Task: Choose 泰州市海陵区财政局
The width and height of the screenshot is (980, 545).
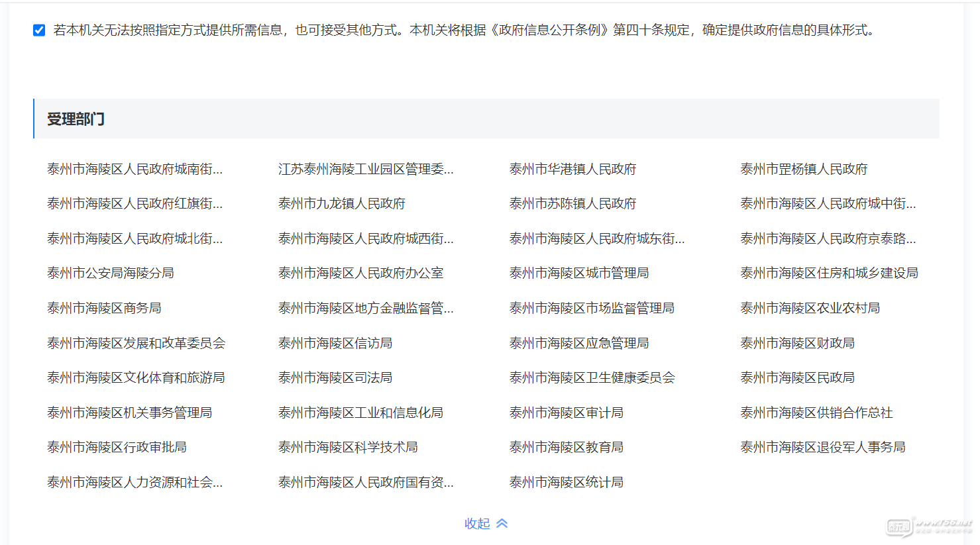Action: coord(798,344)
